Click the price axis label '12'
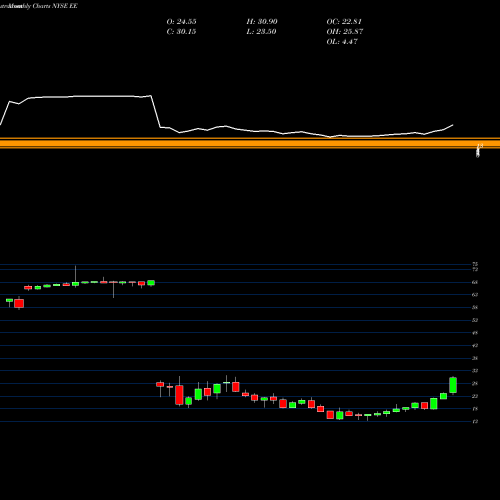Screen dimensions: 500x500 tap(475, 422)
